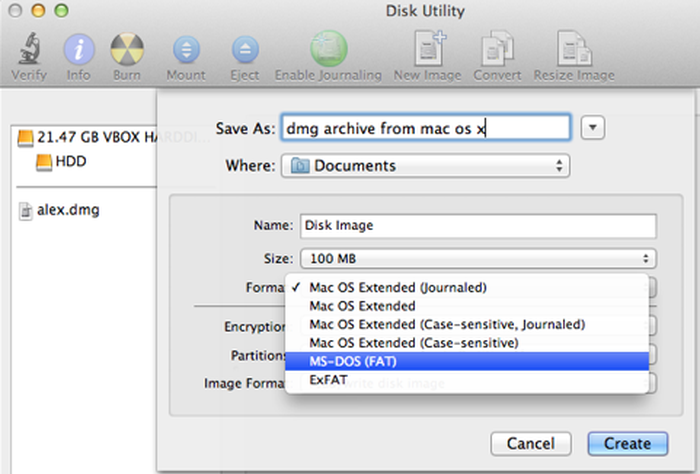Select alex.dmg in the sidebar
700x474 pixels.
(59, 210)
